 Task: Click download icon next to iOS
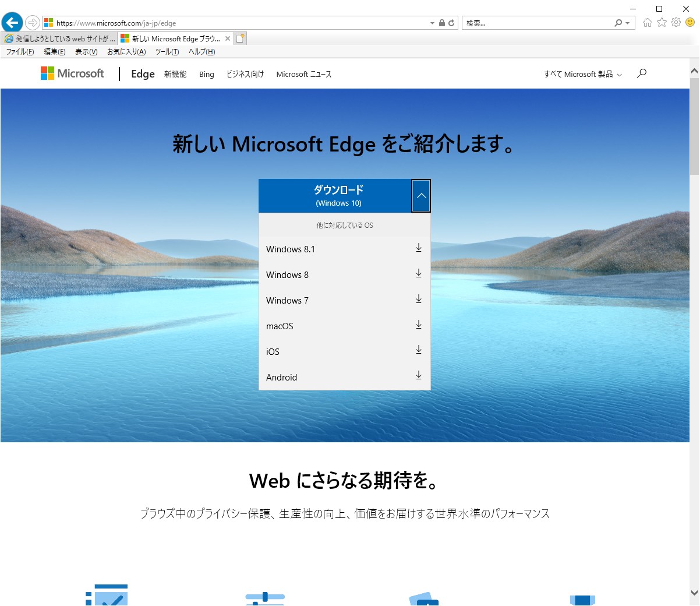[419, 350]
